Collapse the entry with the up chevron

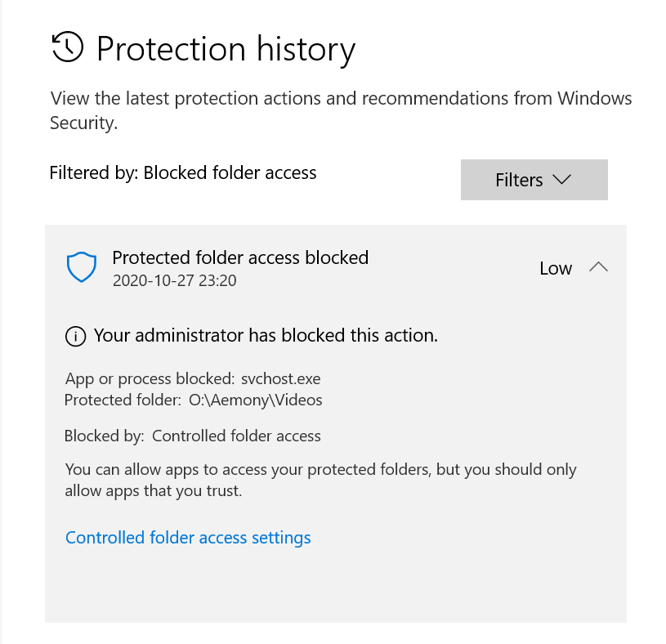point(598,267)
